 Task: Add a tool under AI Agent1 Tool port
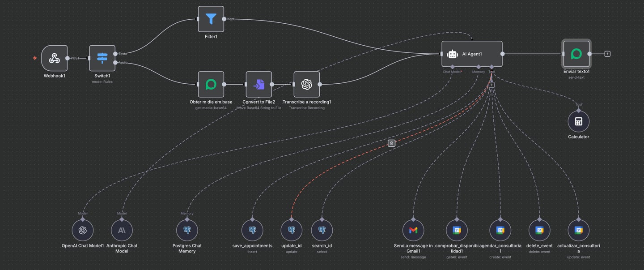491,85
